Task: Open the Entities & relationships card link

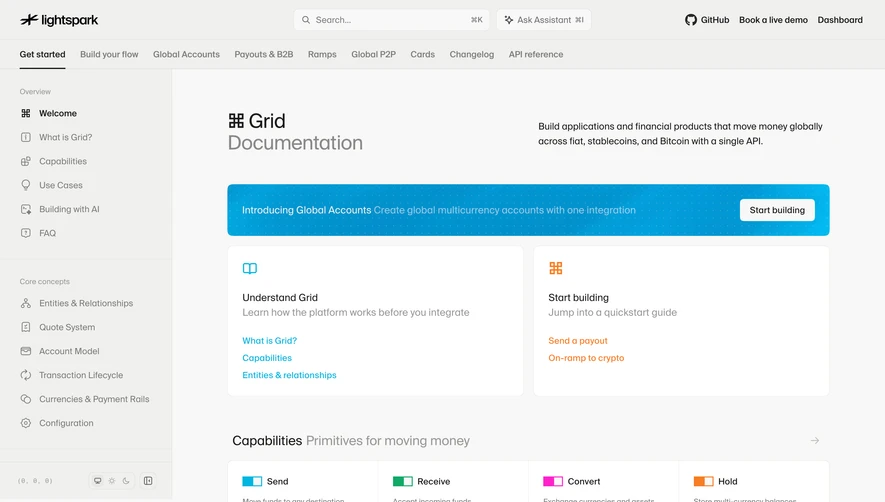Action: (289, 375)
